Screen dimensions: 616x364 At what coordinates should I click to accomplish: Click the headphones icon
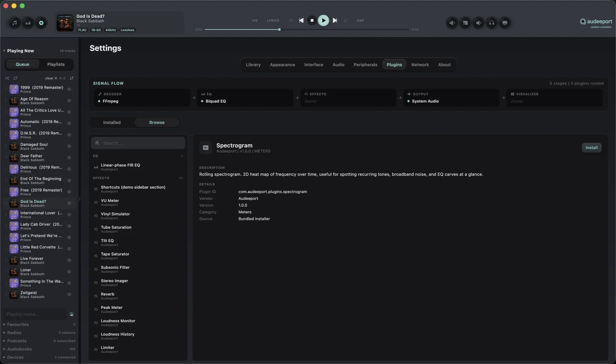pyautogui.click(x=492, y=23)
